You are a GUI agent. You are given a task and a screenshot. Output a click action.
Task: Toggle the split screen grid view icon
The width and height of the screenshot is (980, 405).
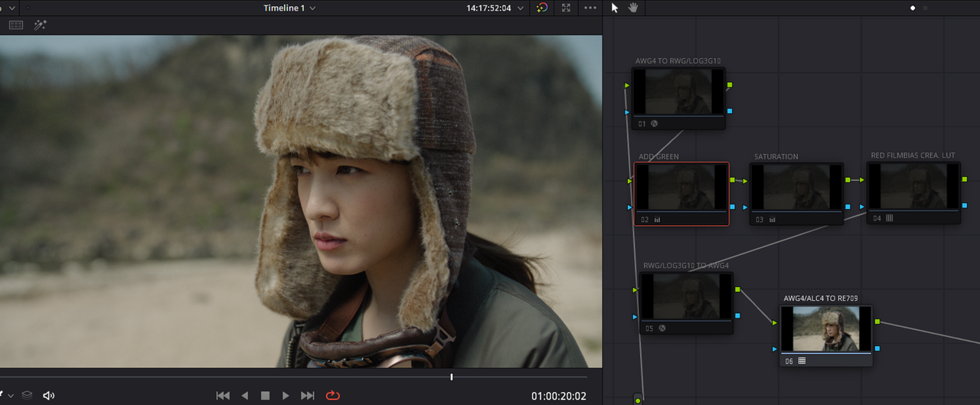pyautogui.click(x=15, y=24)
